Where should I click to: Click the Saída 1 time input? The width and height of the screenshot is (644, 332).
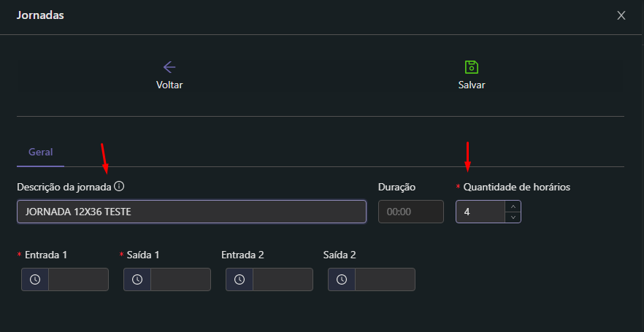click(x=180, y=279)
